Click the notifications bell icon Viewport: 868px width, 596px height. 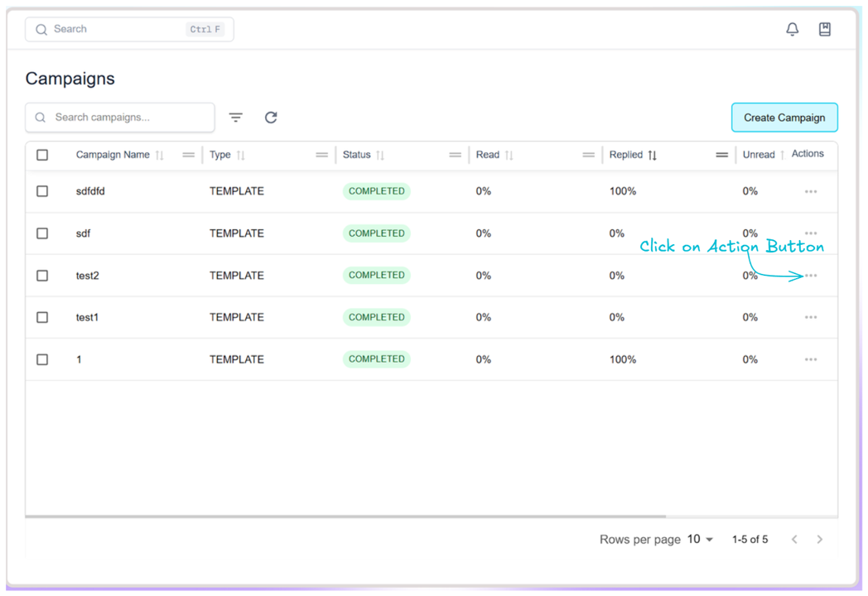coord(792,29)
